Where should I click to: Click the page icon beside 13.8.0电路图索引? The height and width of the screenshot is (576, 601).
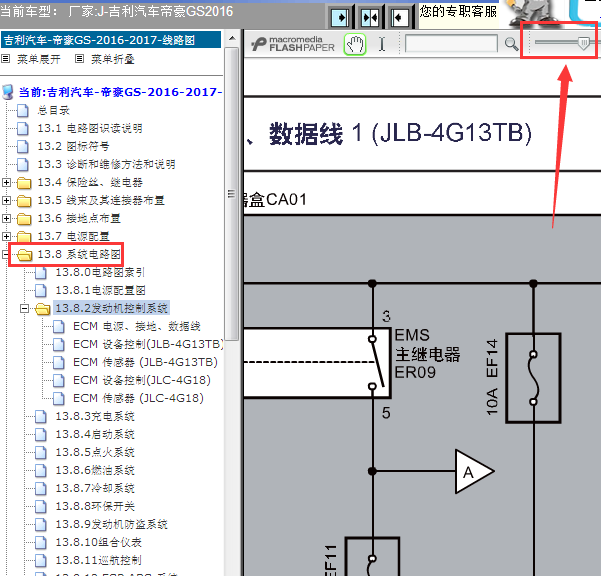pos(41,273)
